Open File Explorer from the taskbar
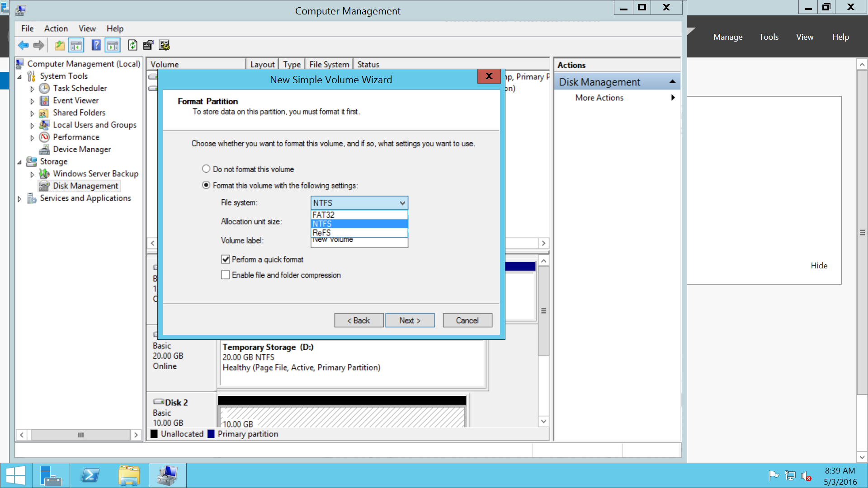This screenshot has height=488, width=868. click(x=129, y=476)
